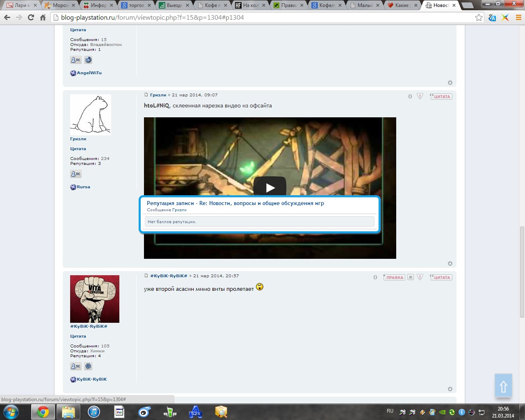Click the address bar URL field

tap(262, 18)
